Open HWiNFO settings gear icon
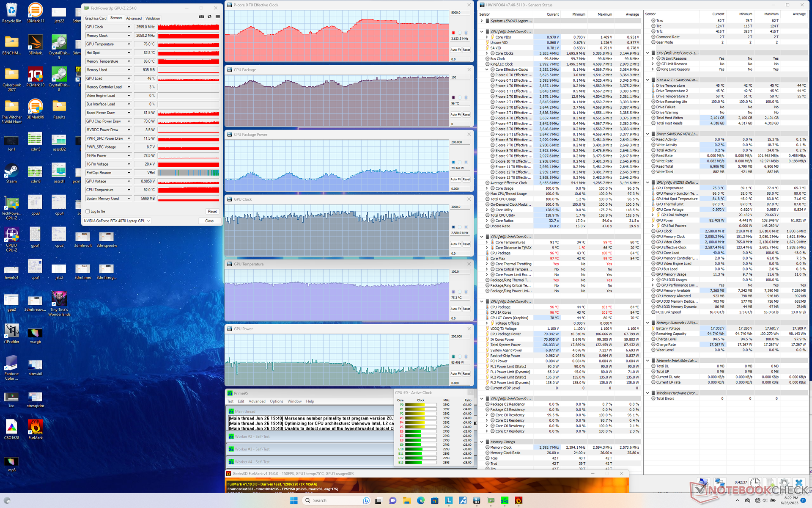812x508 pixels. pyautogui.click(x=784, y=483)
